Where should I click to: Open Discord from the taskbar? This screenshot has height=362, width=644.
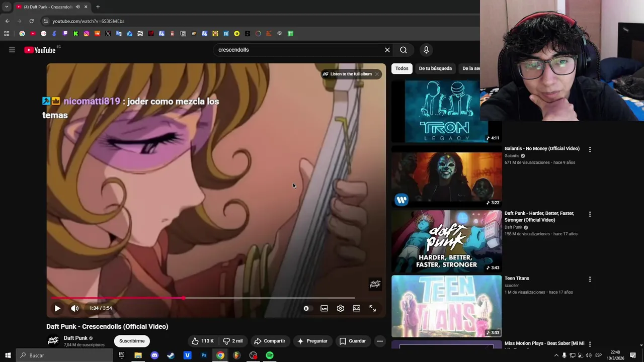(x=154, y=355)
